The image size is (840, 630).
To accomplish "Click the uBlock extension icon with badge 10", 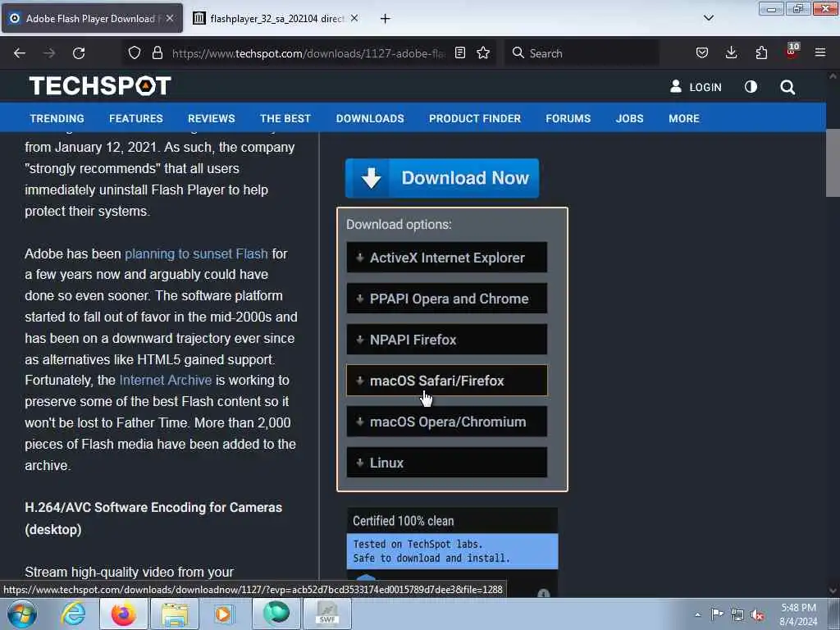I will pos(792,52).
